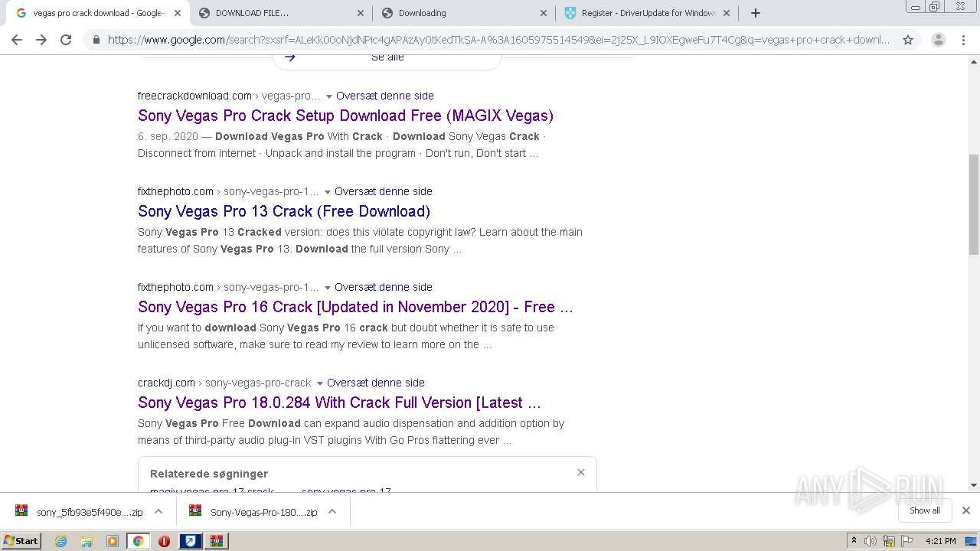Switch to Downloading tab
Image resolution: width=980 pixels, height=551 pixels.
click(x=464, y=13)
